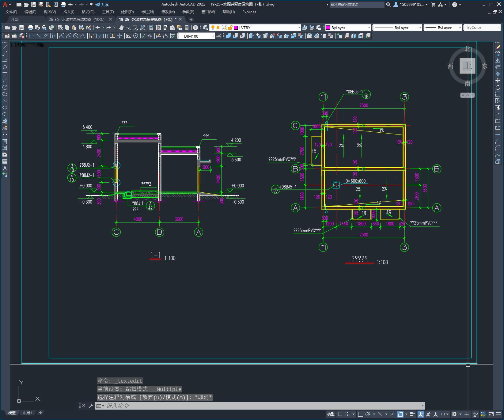Toggle Polar tracking in status bar
The width and height of the screenshot is (504, 420).
point(368,414)
